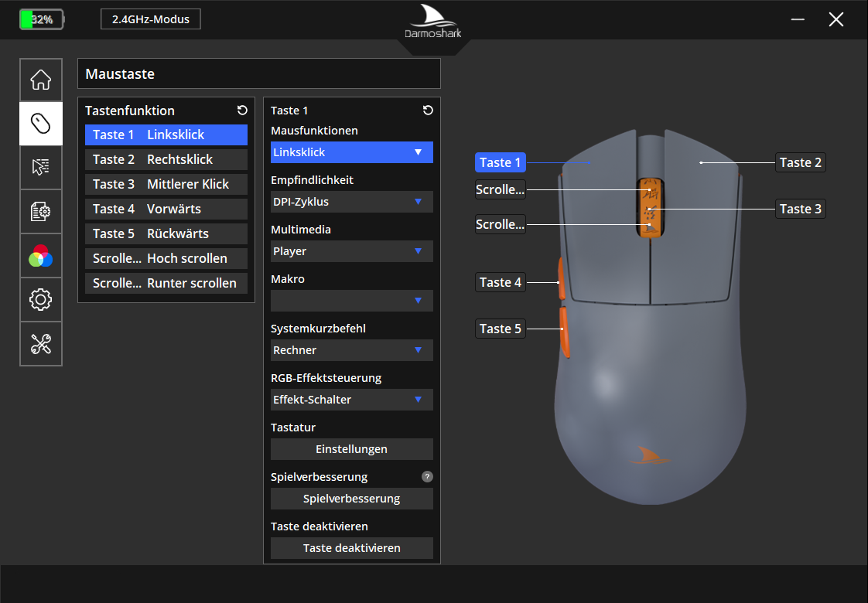Screen dimensions: 868x603
Task: Click the 2.4GHz-Modus button
Action: tap(151, 19)
